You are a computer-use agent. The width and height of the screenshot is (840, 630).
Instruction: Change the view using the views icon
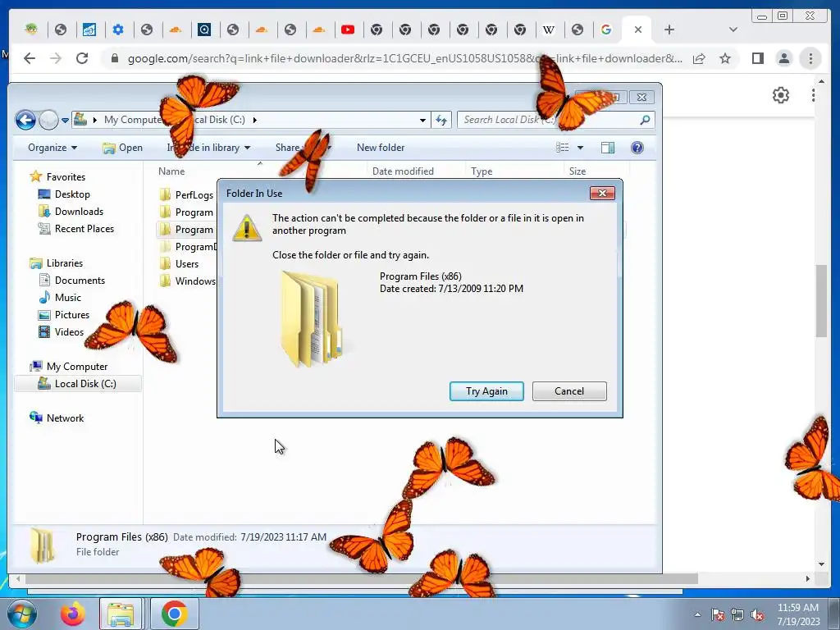(562, 148)
